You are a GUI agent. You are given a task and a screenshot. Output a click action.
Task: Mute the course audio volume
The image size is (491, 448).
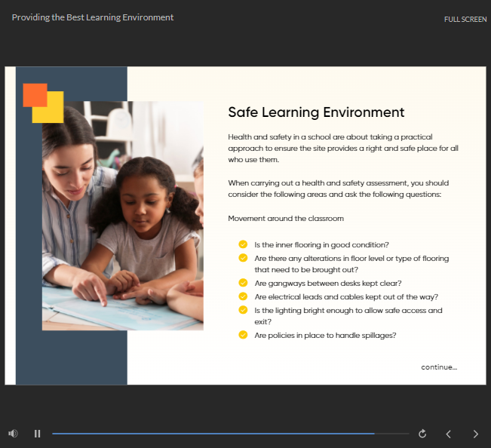pos(13,434)
